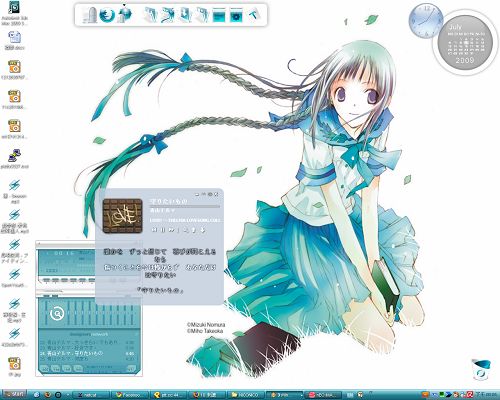
Task: Select track 25 in Winamp playlist
Action: click(x=87, y=359)
